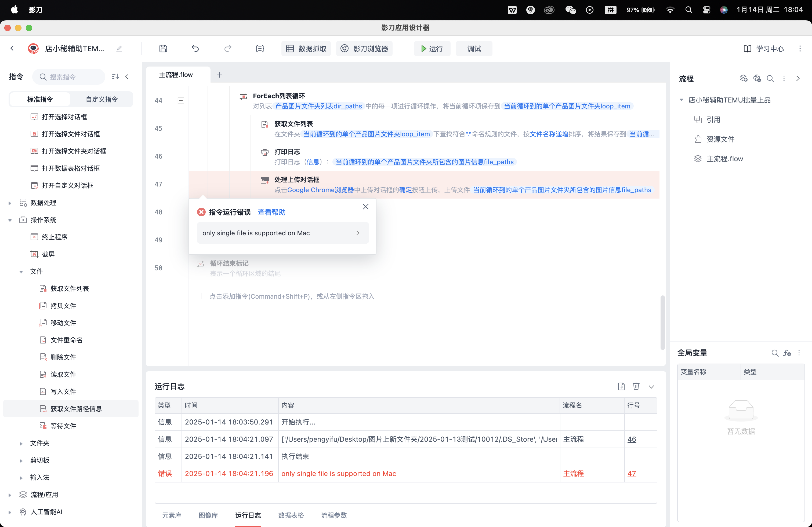Viewport: 812px width, 527px height.
Task: Click the save flow icon
Action: (x=163, y=49)
